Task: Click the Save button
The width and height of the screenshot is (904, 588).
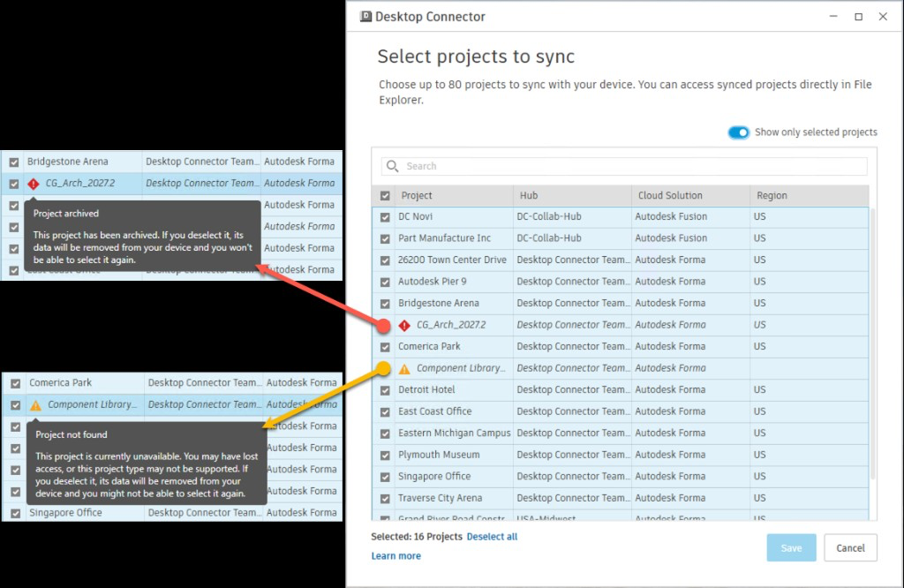Action: [x=791, y=547]
